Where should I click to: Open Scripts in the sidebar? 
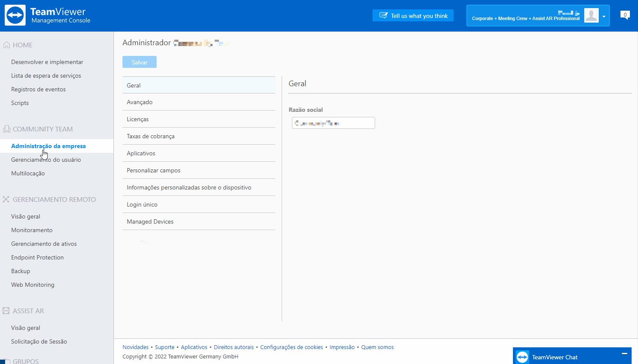20,103
